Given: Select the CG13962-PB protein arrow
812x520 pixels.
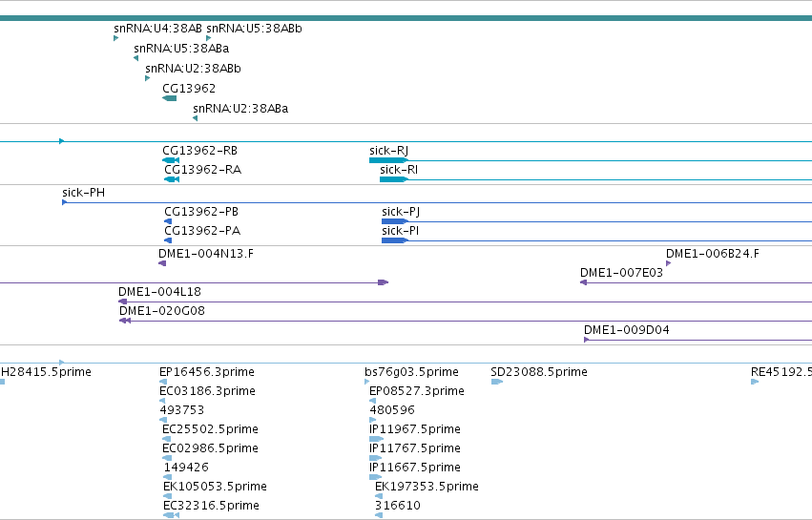Looking at the screenshot, I should [168, 221].
